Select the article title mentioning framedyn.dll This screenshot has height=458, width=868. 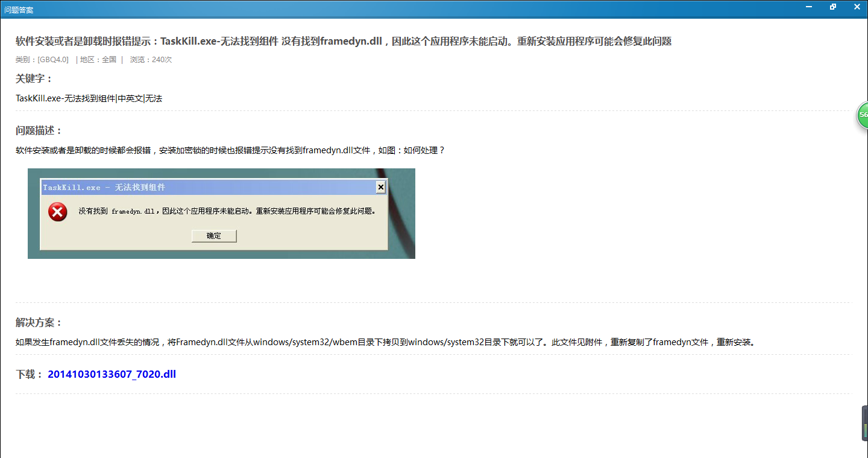[344, 41]
